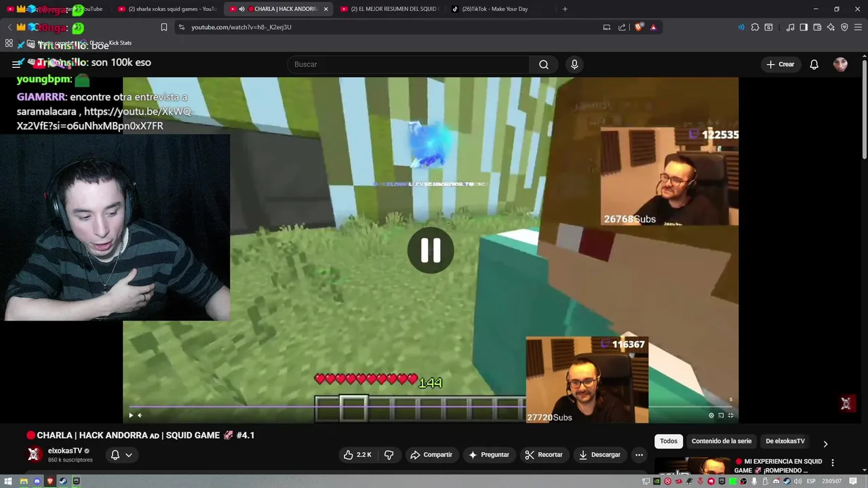The height and width of the screenshot is (488, 868).
Task: Click the elxokasTV channel avatar
Action: click(35, 454)
